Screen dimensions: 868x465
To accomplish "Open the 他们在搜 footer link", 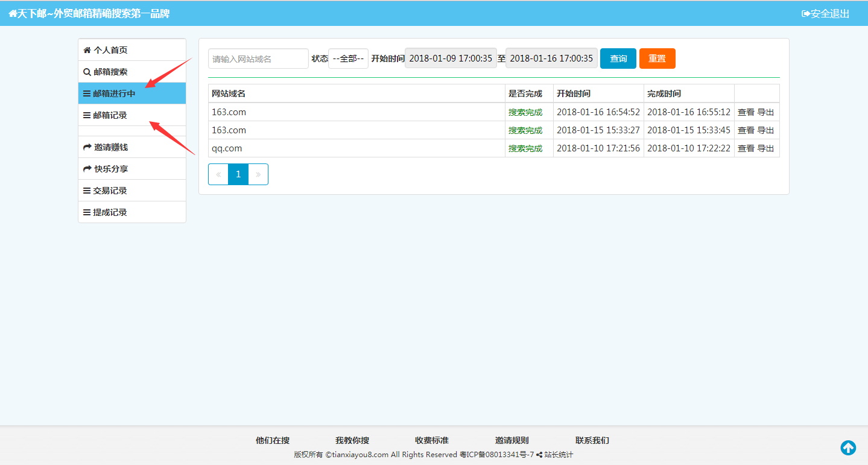I will click(x=273, y=440).
